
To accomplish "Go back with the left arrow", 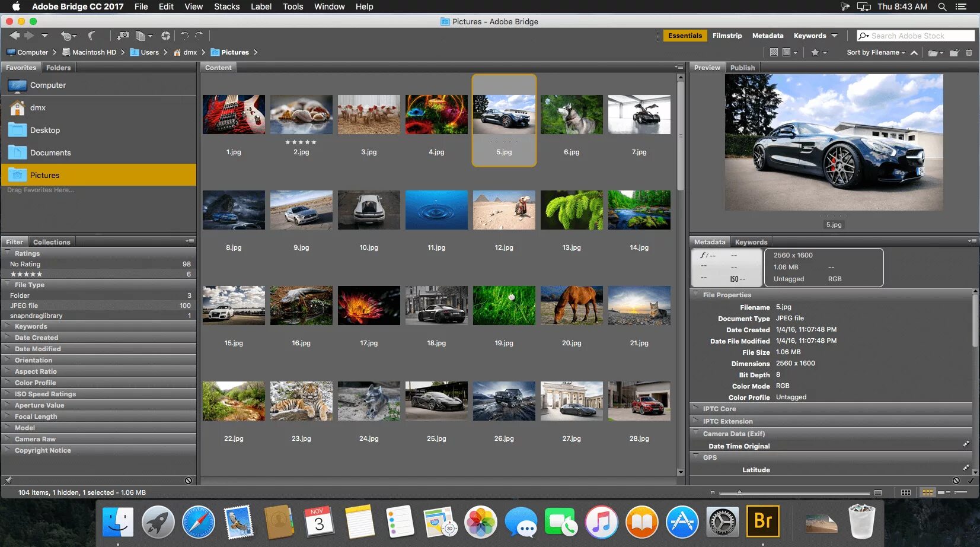I will coord(14,36).
